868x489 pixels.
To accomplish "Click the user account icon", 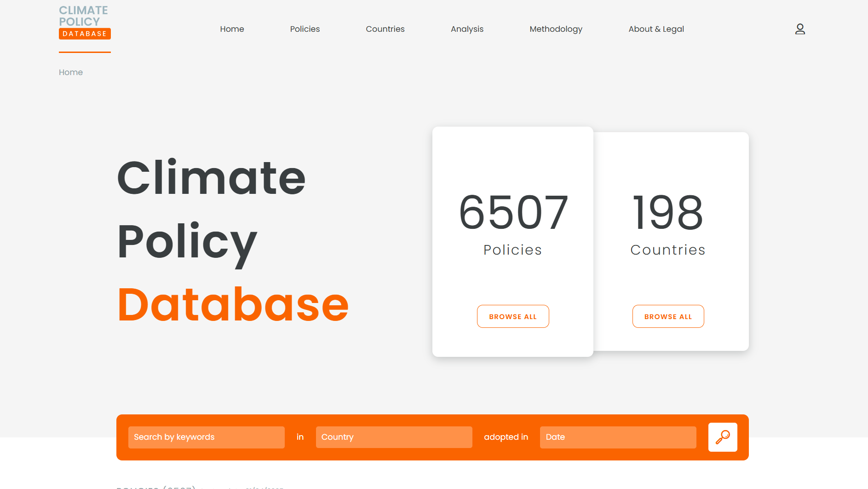I will [800, 29].
